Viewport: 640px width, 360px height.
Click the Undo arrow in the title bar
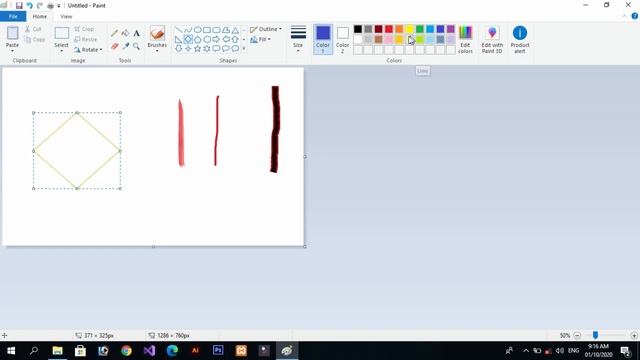click(29, 6)
